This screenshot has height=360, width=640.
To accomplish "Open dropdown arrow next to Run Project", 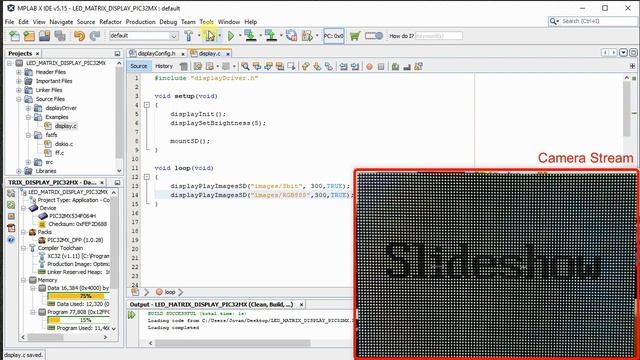I will point(240,36).
